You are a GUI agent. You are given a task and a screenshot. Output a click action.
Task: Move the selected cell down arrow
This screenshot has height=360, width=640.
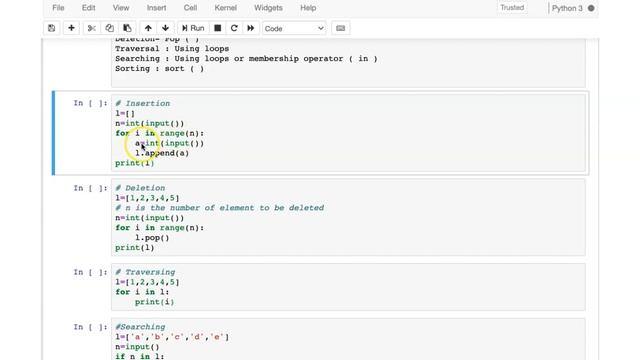pos(165,28)
